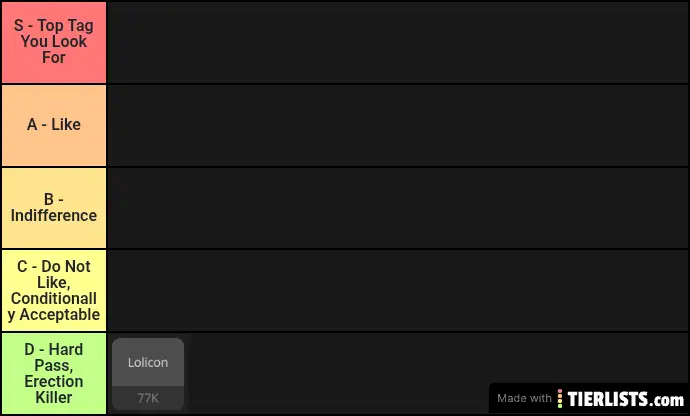Click the 'Made with' watermark text

click(524, 398)
